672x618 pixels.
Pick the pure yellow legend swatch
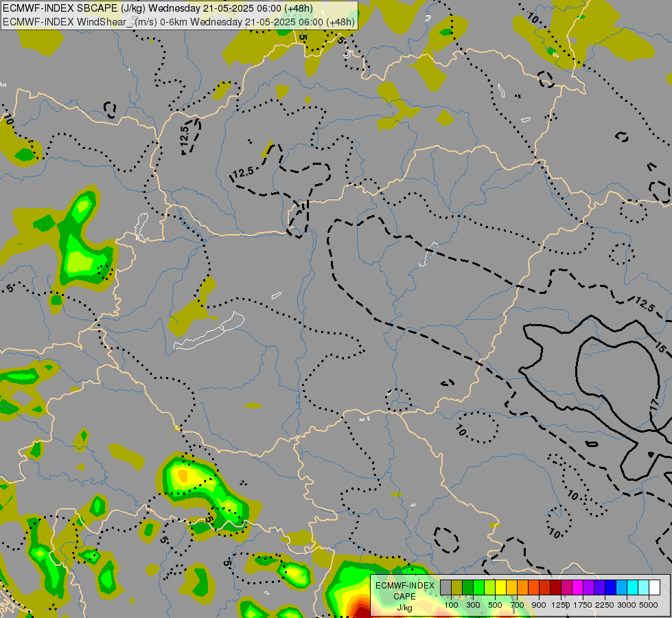pyautogui.click(x=500, y=587)
